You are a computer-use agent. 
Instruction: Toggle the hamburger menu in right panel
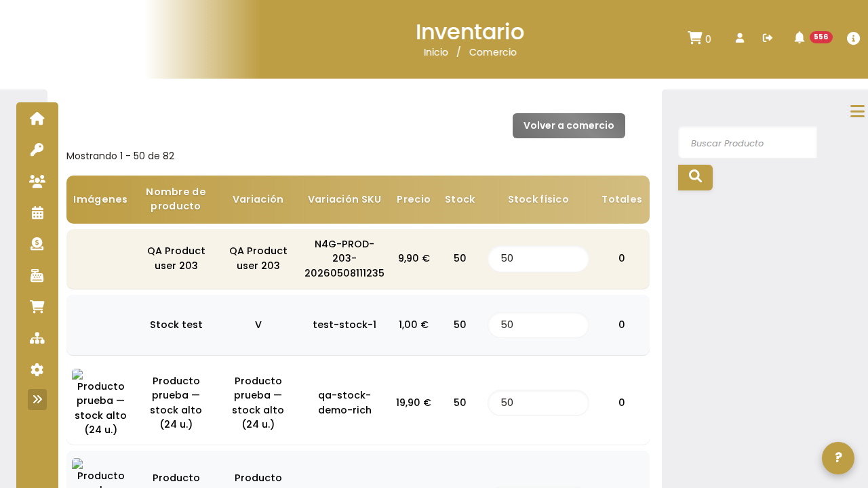(x=857, y=111)
